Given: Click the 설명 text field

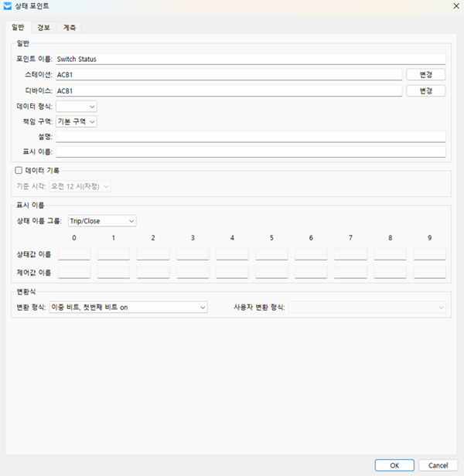Looking at the screenshot, I should coord(251,137).
